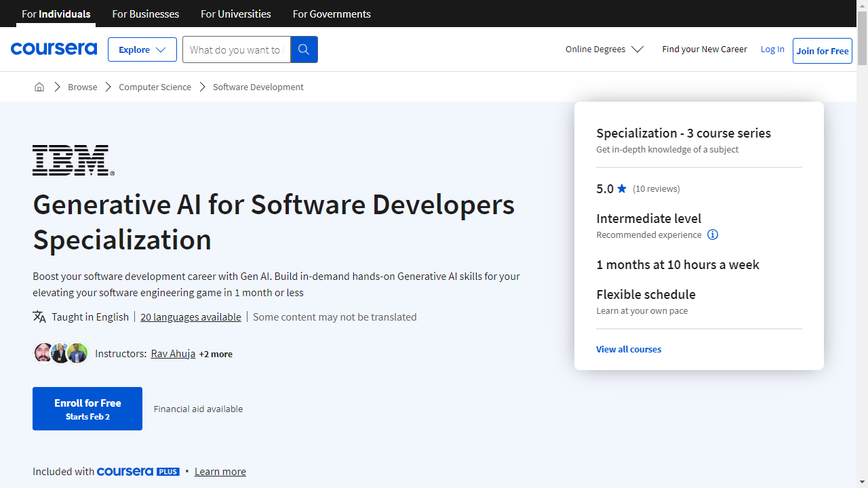This screenshot has height=488, width=868.
Task: Open the Software Development breadcrumb
Action: pyautogui.click(x=258, y=87)
